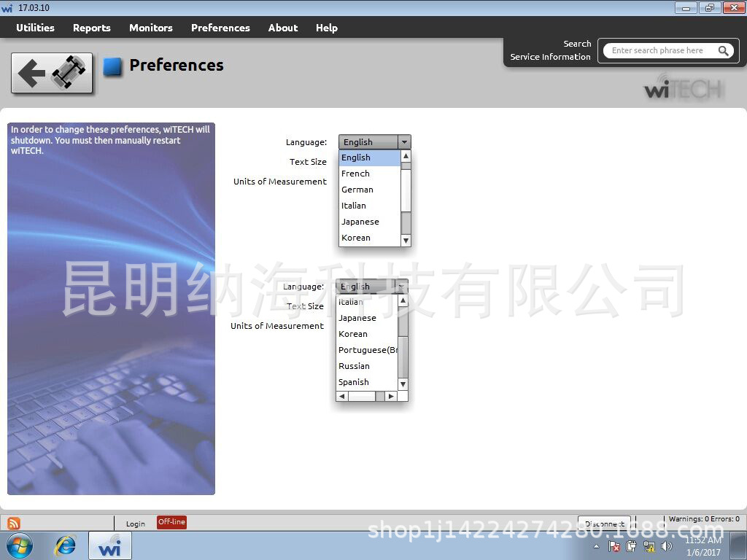The height and width of the screenshot is (560, 747).
Task: Click the Search Service Information label
Action: [x=551, y=50]
